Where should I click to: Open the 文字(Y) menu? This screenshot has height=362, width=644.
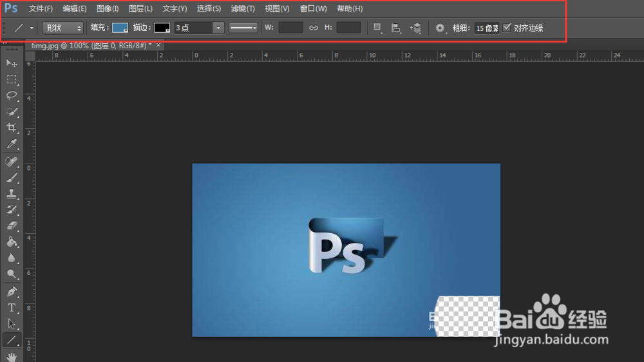point(175,8)
